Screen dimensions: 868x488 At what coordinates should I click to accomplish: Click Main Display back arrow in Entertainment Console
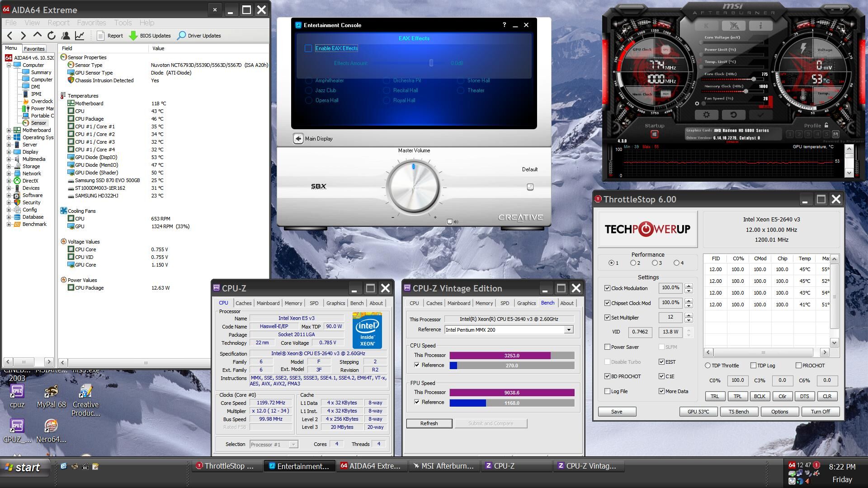click(298, 139)
